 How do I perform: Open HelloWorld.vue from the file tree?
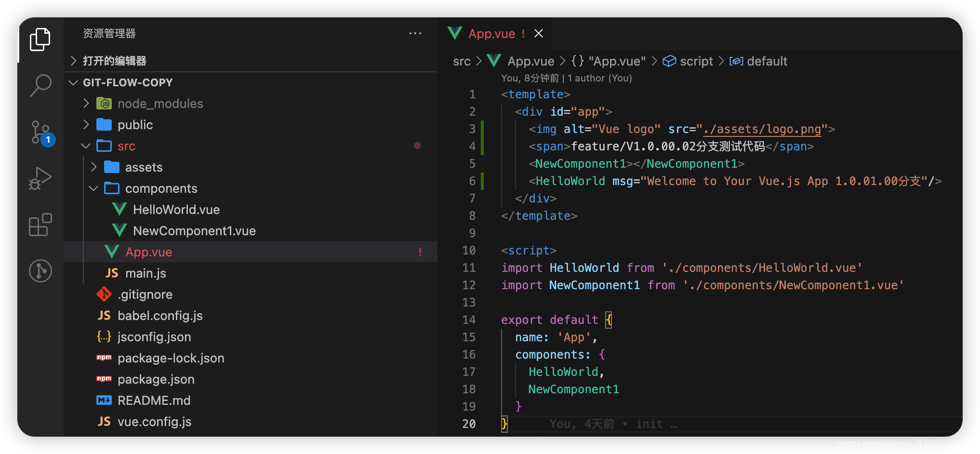click(176, 210)
